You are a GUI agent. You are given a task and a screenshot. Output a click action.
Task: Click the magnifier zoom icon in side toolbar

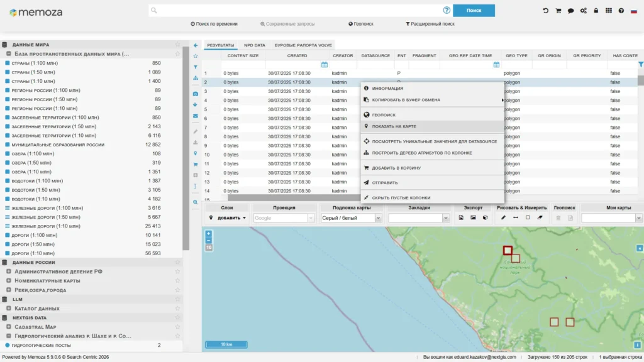(196, 202)
